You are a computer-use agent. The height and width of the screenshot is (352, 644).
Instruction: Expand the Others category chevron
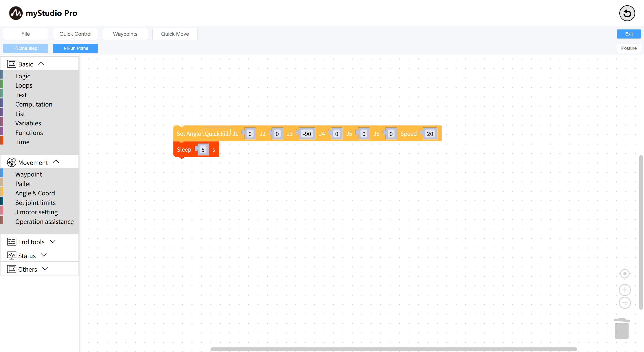pos(45,269)
